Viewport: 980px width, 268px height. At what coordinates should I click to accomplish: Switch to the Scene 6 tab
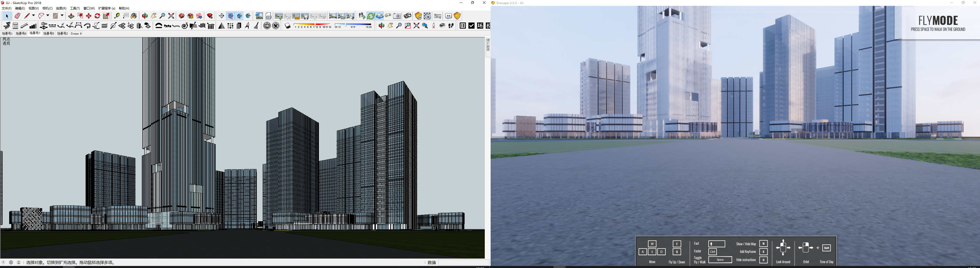tap(76, 33)
